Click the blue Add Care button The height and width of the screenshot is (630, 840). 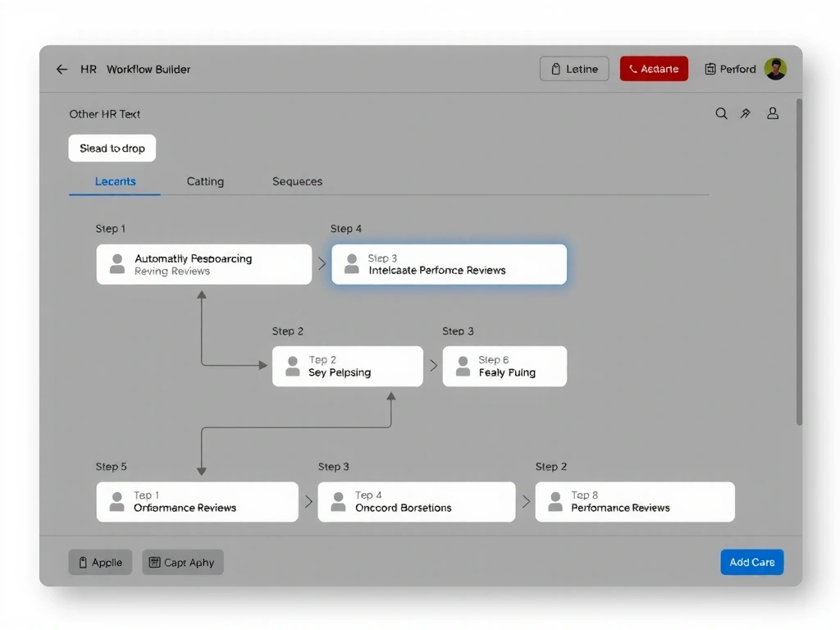pos(751,562)
